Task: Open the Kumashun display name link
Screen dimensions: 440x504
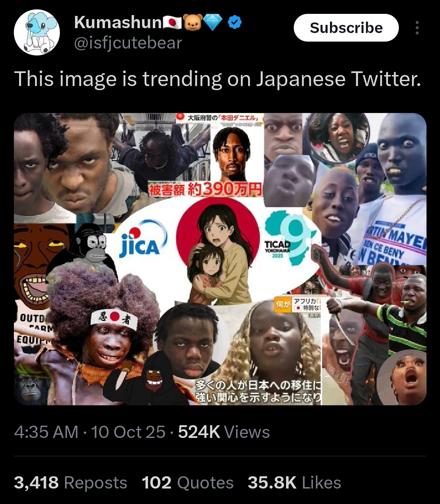Action: (118, 23)
